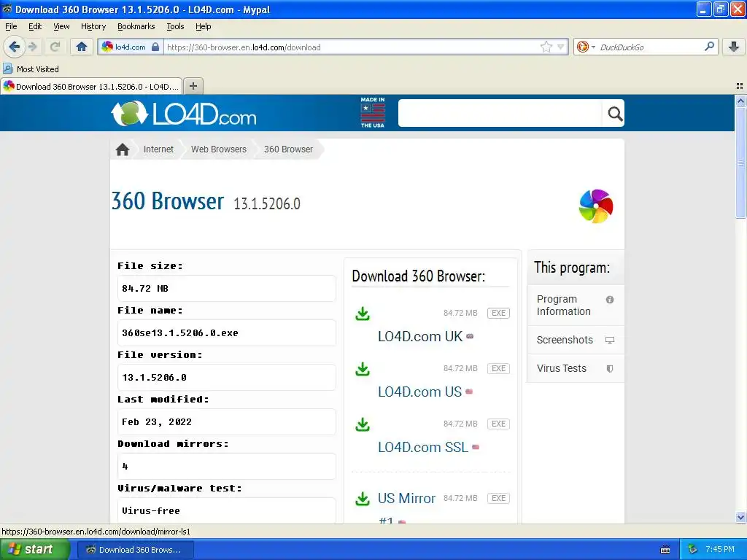Open the Windows start menu
The width and height of the screenshot is (747, 560).
(35, 550)
